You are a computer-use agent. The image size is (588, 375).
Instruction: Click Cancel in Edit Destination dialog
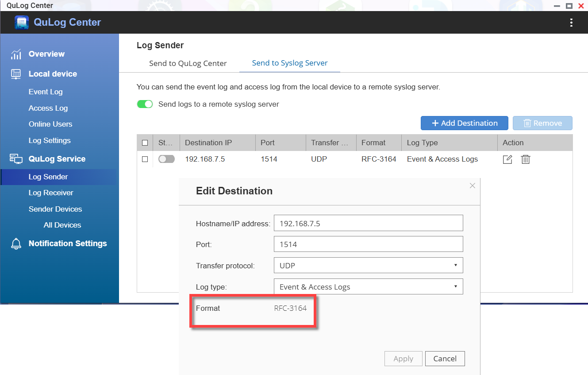coord(445,359)
